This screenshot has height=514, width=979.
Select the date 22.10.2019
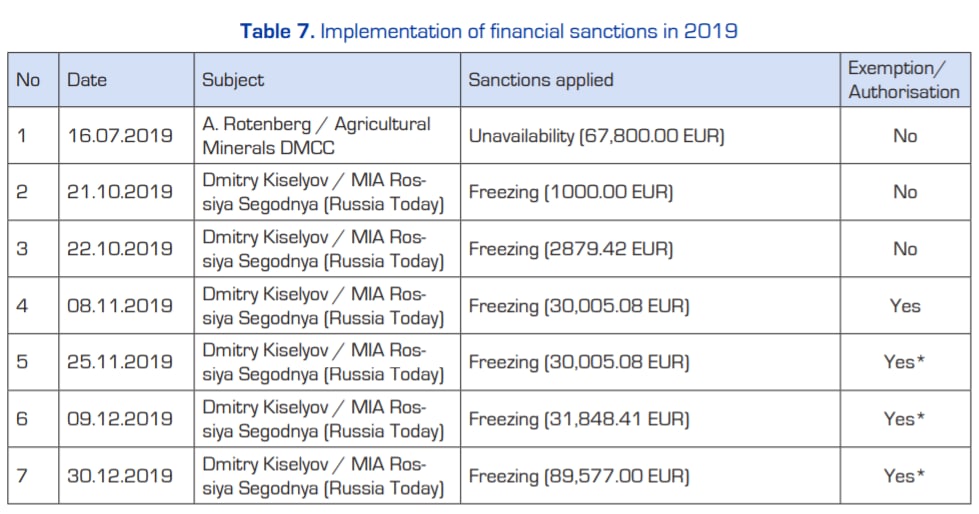click(120, 249)
